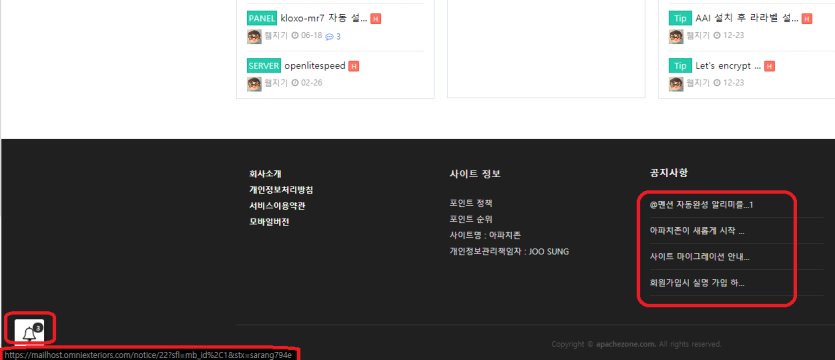Viewport: 835px width, 360px height.
Task: Click author avatar under kloxo-mr7 post
Action: [x=254, y=36]
